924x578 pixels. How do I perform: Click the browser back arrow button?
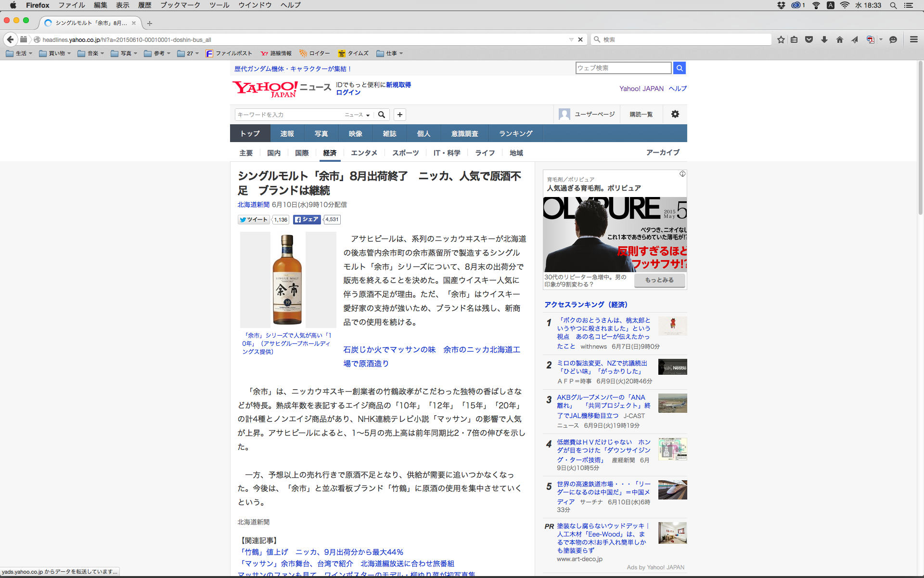(x=11, y=39)
